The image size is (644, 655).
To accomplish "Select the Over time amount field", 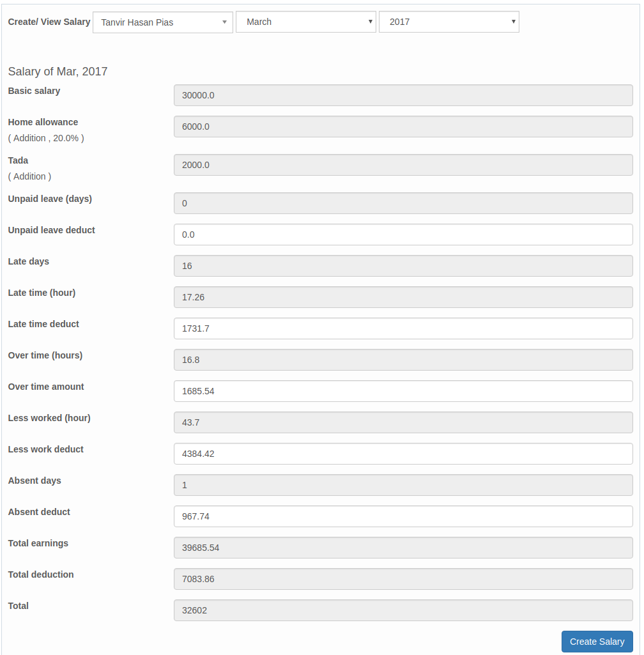I will coord(403,391).
